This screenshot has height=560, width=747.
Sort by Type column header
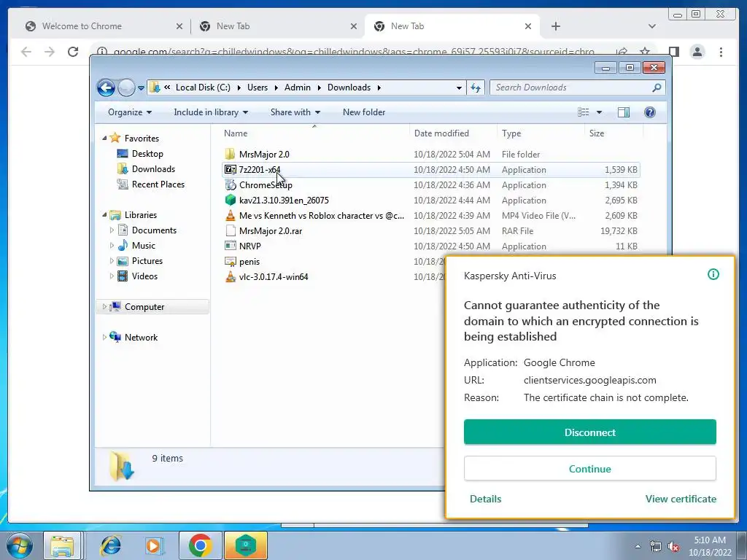click(x=541, y=133)
